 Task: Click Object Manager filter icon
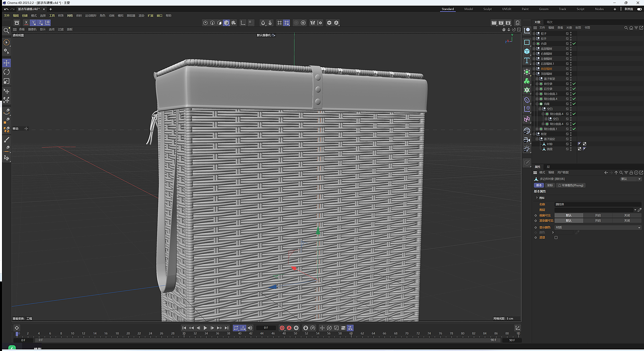[636, 28]
